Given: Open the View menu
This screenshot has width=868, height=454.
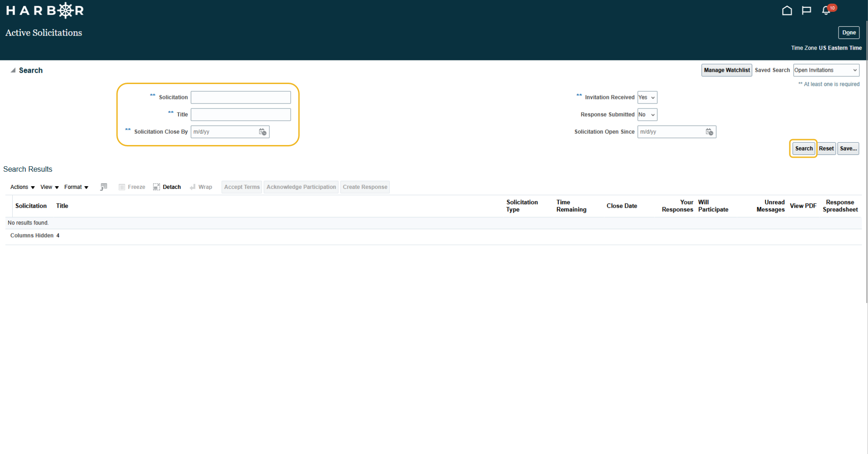Looking at the screenshot, I should [50, 187].
